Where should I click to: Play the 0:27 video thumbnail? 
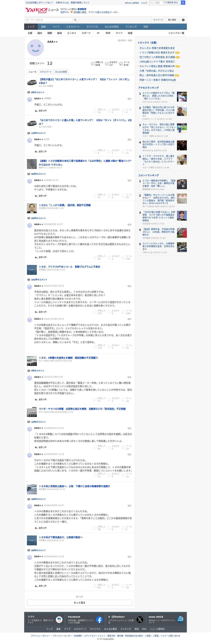(32, 361)
